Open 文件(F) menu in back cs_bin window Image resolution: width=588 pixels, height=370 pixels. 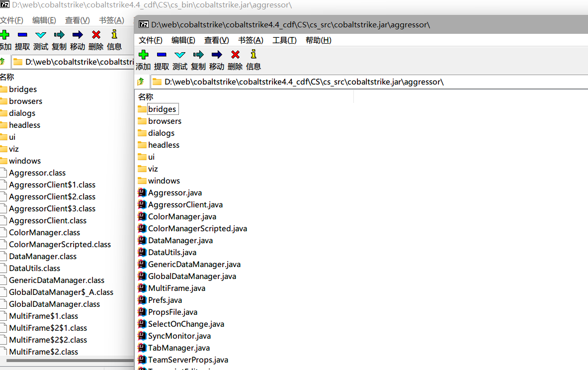(x=11, y=20)
